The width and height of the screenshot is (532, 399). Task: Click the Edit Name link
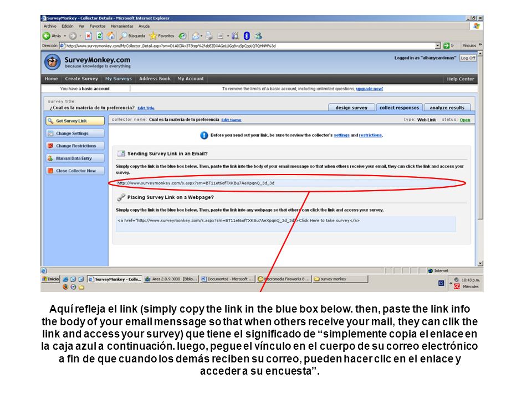pos(232,120)
